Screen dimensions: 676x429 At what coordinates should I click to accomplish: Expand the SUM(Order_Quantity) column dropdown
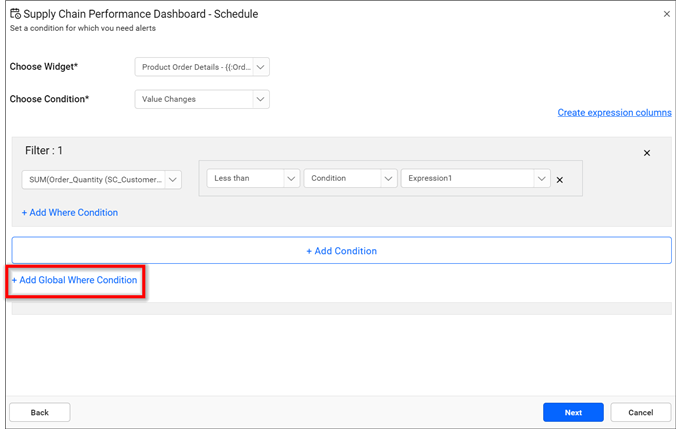click(x=101, y=180)
